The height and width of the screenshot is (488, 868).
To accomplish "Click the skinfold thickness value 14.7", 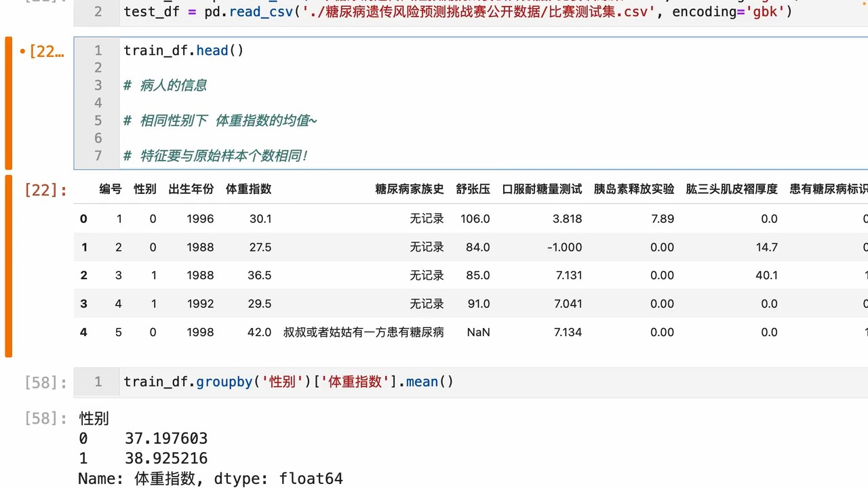I will point(767,247).
